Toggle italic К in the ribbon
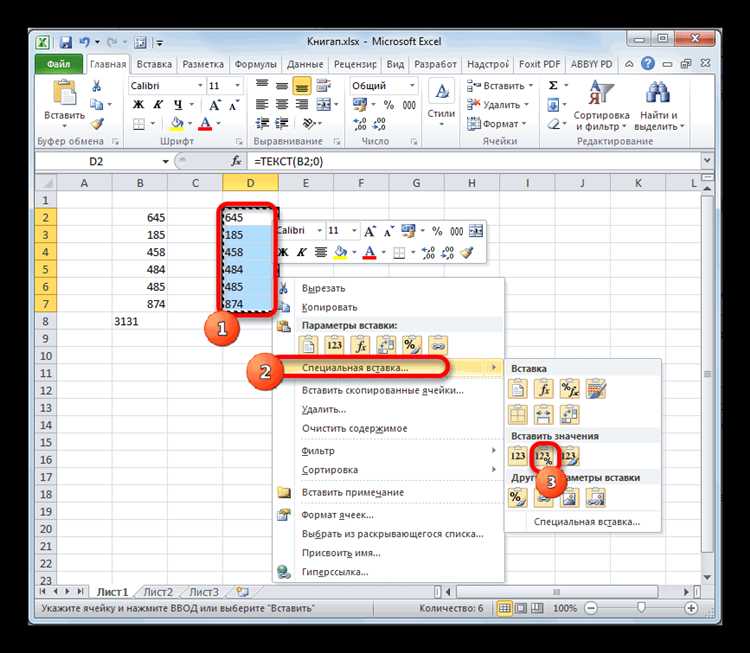 click(x=158, y=105)
